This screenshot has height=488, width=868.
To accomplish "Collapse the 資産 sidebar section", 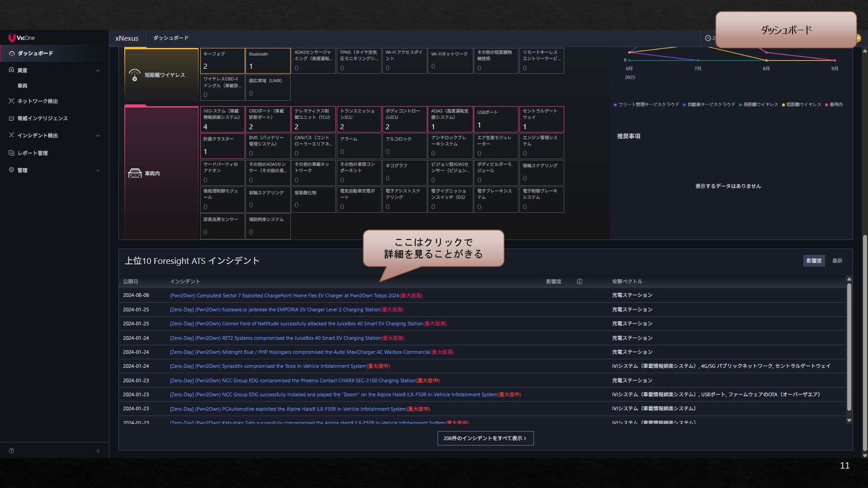I will pyautogui.click(x=98, y=70).
